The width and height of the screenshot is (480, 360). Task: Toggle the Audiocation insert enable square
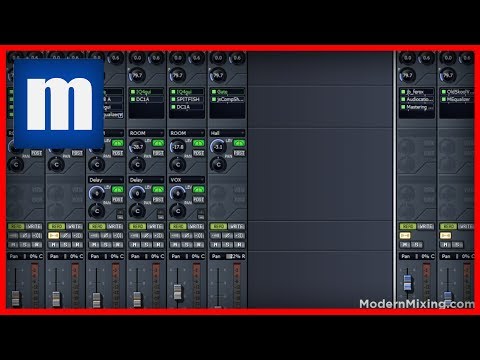pyautogui.click(x=403, y=99)
